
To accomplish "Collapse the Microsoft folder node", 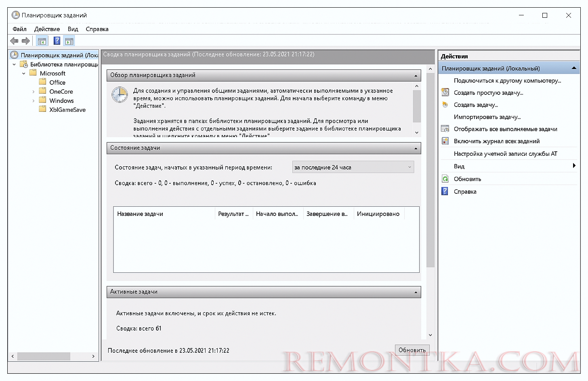I will [24, 73].
